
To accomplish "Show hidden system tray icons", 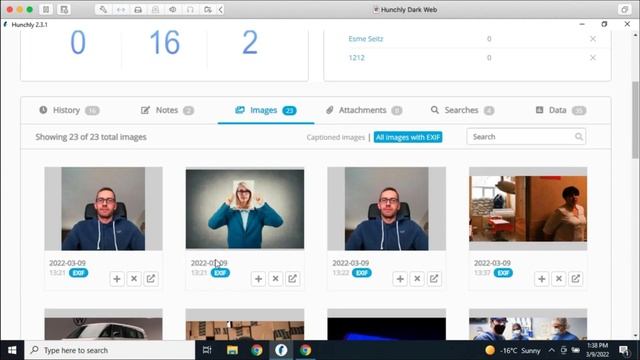I will (551, 350).
